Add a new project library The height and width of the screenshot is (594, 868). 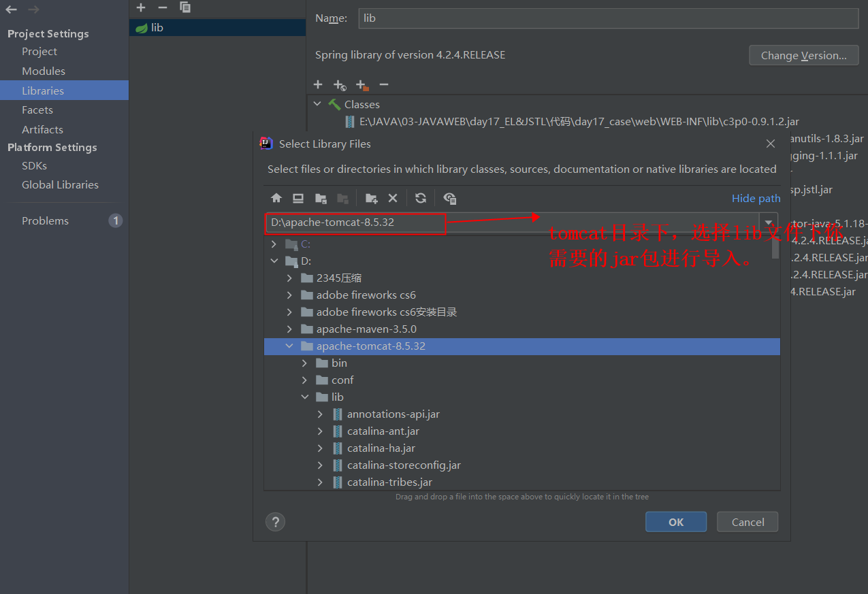point(141,7)
